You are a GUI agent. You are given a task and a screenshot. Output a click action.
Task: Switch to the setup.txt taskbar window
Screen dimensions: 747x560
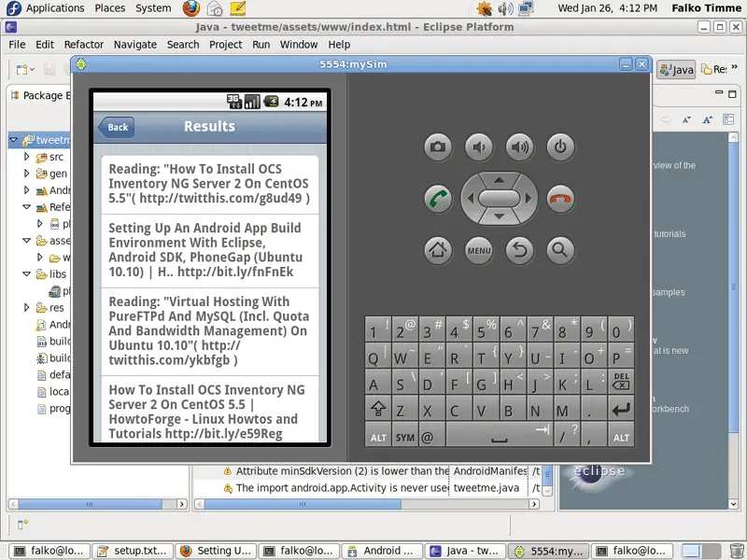[x=132, y=551]
